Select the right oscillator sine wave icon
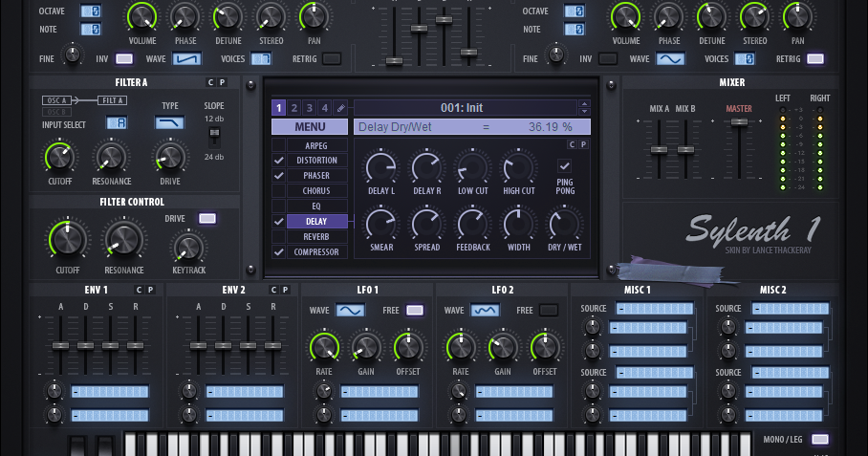This screenshot has width=868, height=456. [x=670, y=58]
